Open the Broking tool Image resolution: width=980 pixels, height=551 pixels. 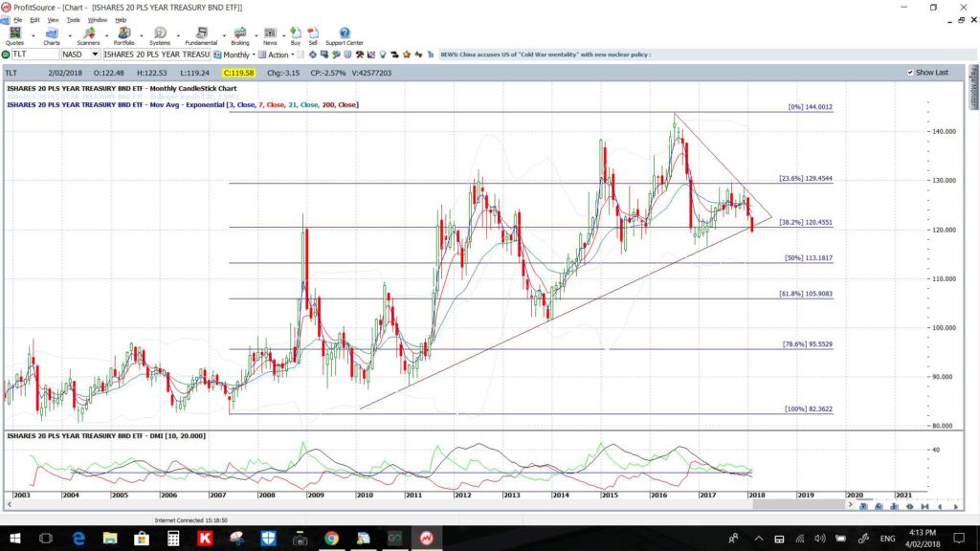[240, 36]
